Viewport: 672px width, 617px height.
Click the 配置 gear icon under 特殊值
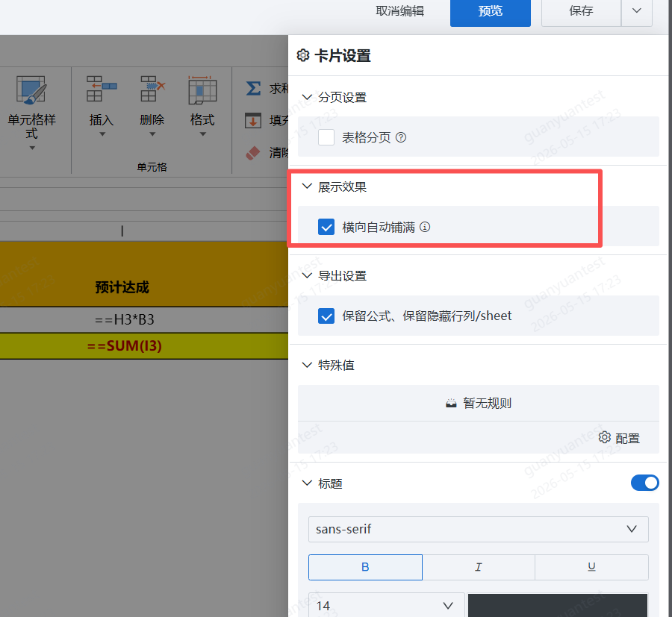[605, 437]
